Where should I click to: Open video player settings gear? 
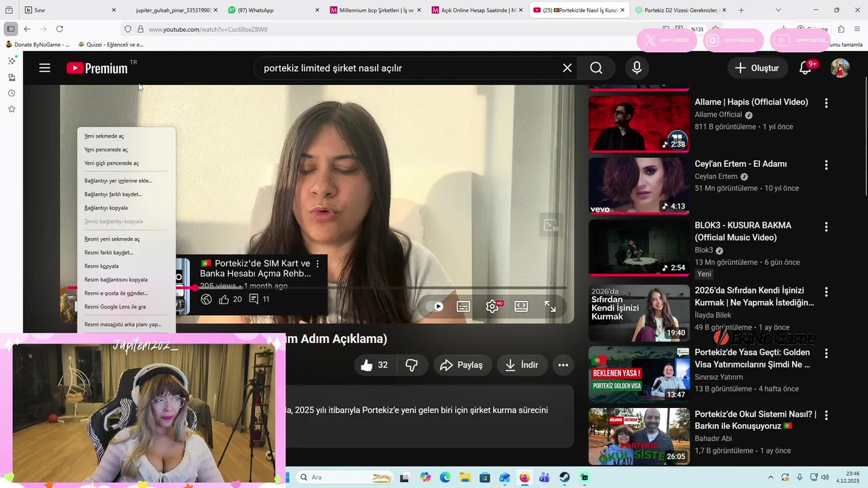click(x=492, y=306)
